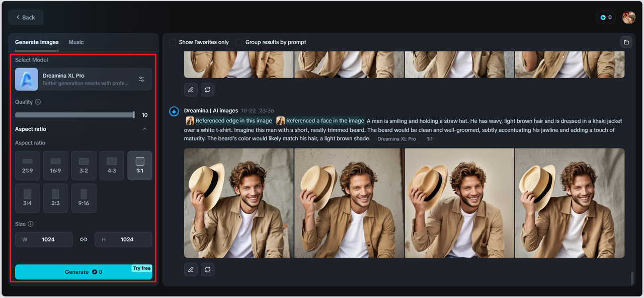Click the timestamp 10-22 23:36
This screenshot has height=298, width=644.
point(258,111)
